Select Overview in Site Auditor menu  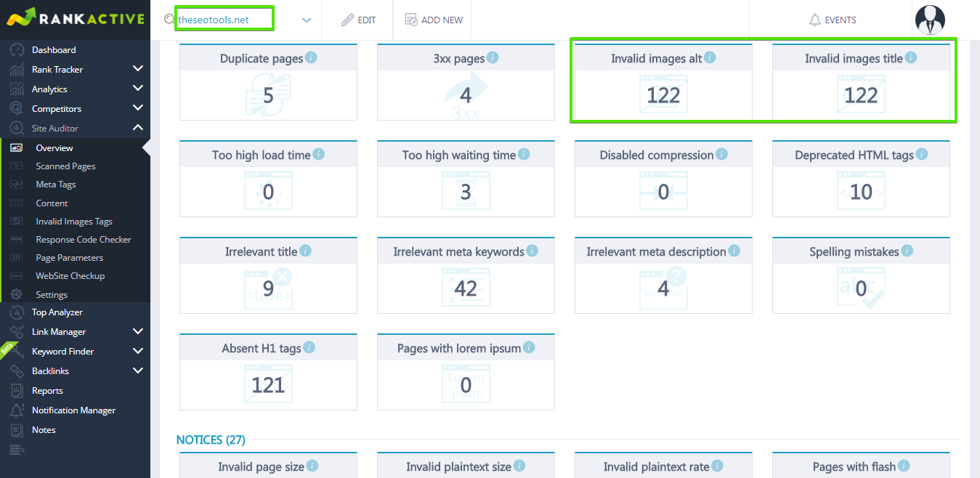pyautogui.click(x=54, y=148)
